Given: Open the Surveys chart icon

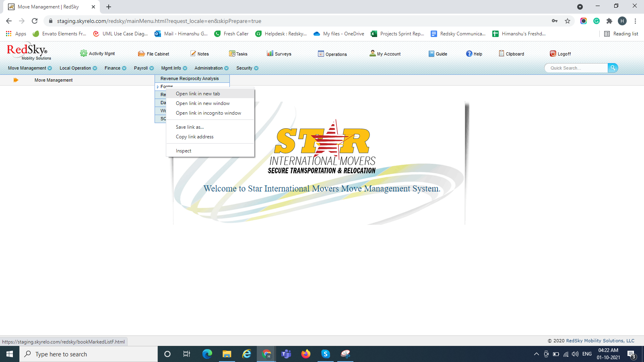Looking at the screenshot, I should 270,53.
